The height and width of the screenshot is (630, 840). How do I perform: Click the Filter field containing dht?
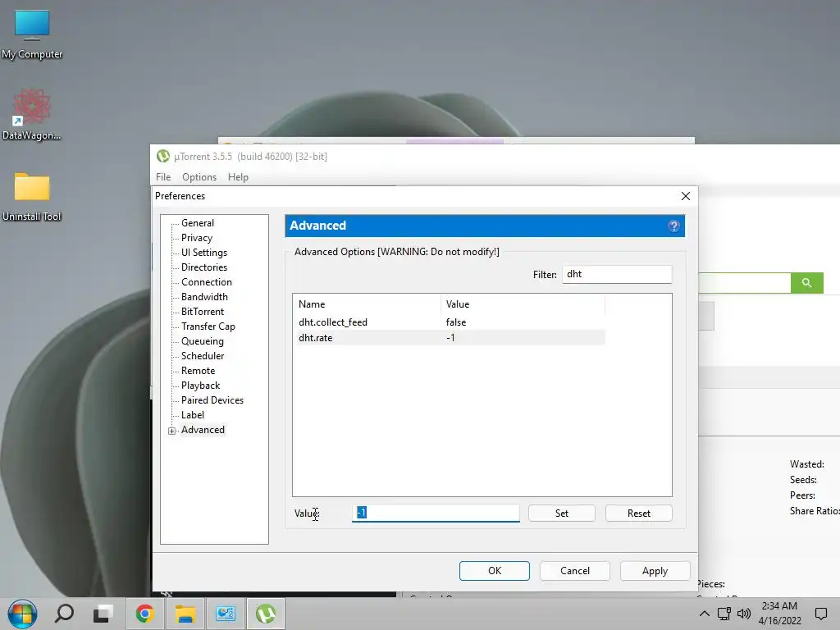pyautogui.click(x=617, y=274)
